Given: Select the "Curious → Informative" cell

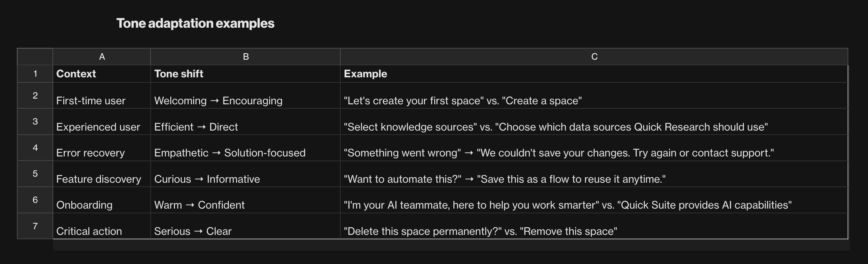Looking at the screenshot, I should coord(245,174).
